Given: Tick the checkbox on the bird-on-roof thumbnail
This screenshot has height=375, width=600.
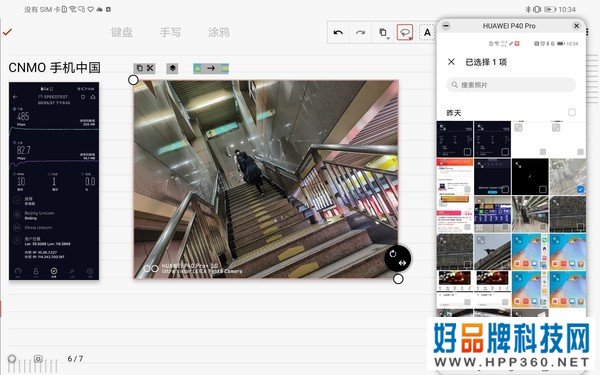Looking at the screenshot, I should click(505, 264).
